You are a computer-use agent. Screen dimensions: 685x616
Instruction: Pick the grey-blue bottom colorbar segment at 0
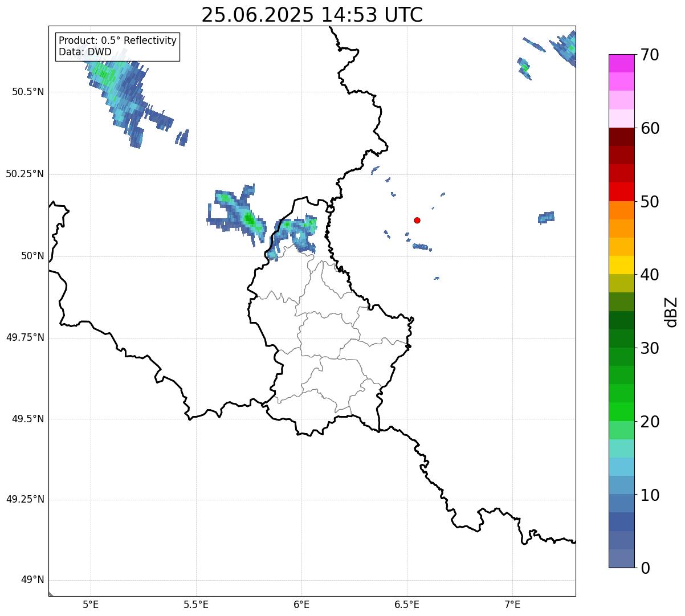[x=621, y=558]
